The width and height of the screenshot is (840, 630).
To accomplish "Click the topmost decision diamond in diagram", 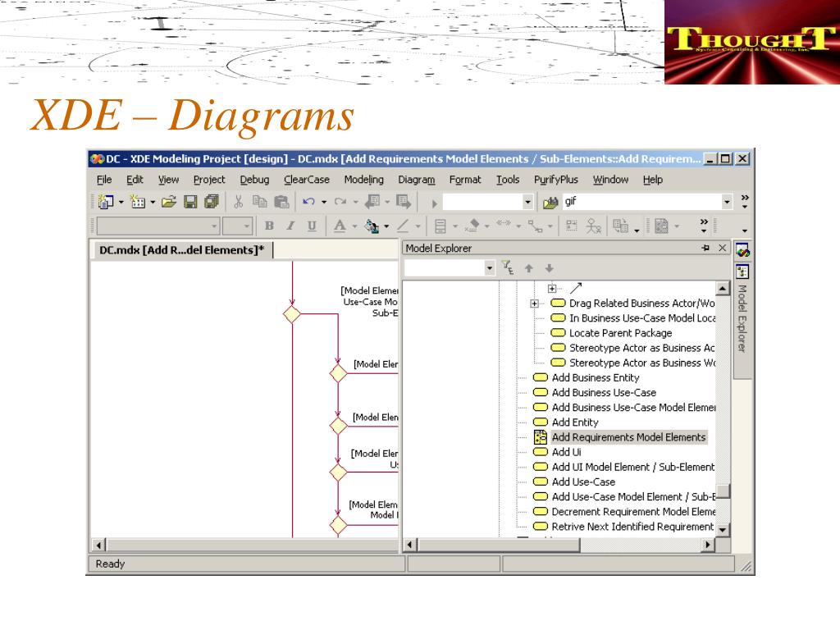I will [292, 314].
